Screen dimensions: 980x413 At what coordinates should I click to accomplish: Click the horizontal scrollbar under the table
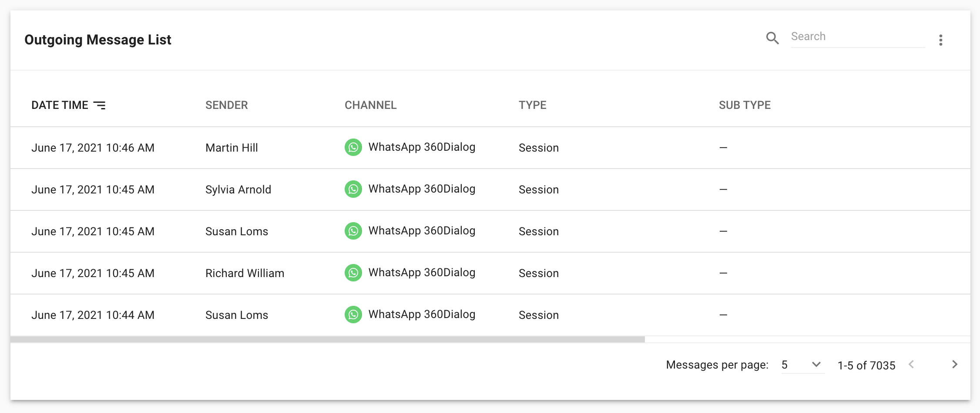pyautogui.click(x=327, y=339)
